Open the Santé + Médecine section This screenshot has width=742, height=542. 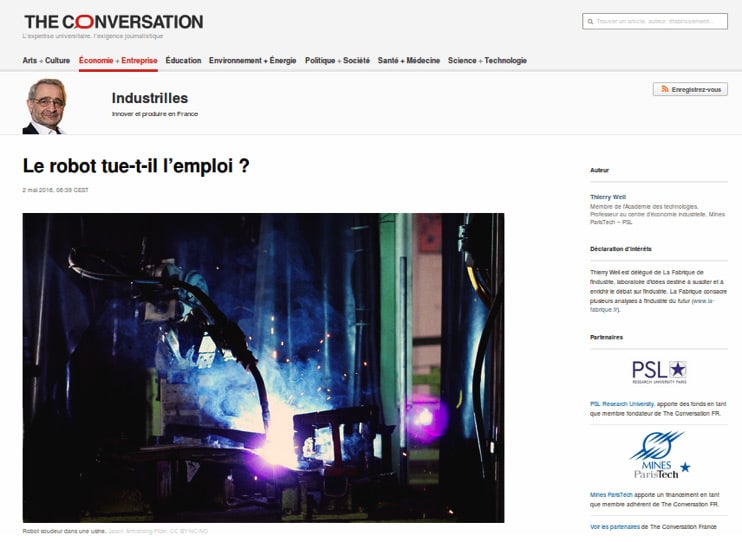(408, 61)
